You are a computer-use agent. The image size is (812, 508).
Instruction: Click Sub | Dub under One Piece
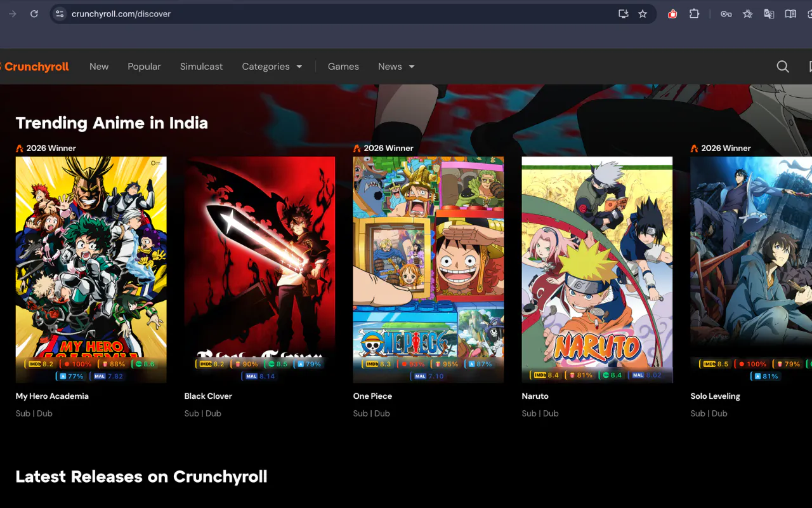point(372,413)
